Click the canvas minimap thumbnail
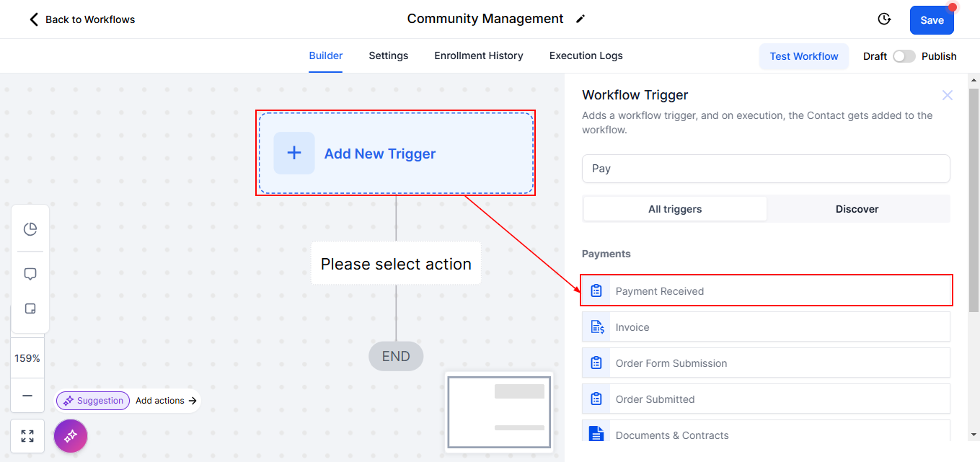This screenshot has height=462, width=980. tap(499, 412)
